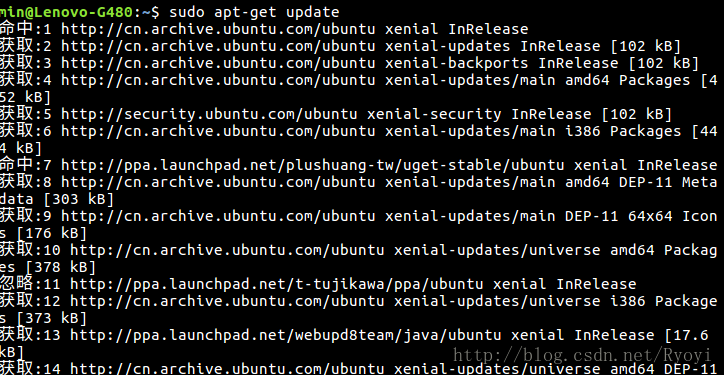Click the 'xenial-backports' word
The image size is (724, 375).
pos(457,63)
